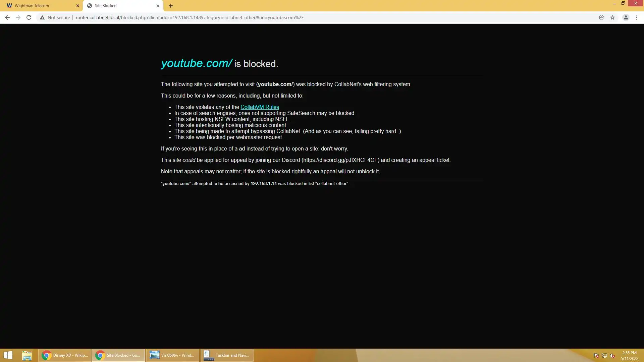
Task: Click the Not secure warning icon
Action: 42,17
